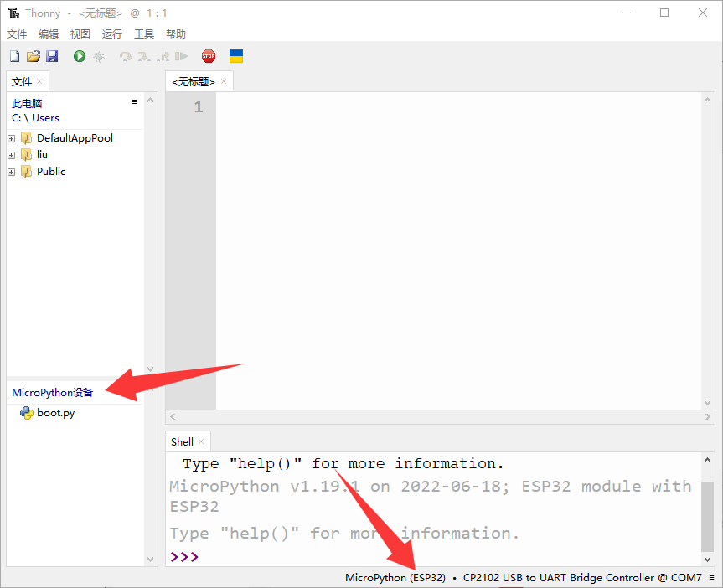Click the Step over toolbar icon
This screenshot has height=588, width=723.
tap(126, 56)
